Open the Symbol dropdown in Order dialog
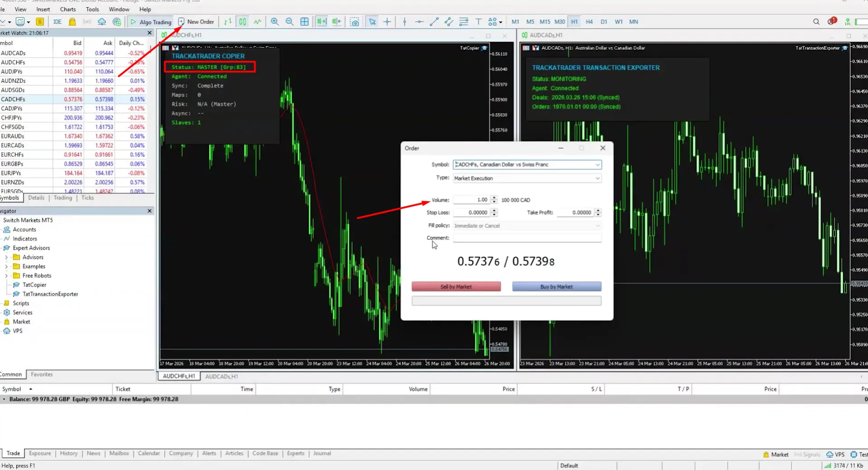The image size is (868, 470). (598, 164)
